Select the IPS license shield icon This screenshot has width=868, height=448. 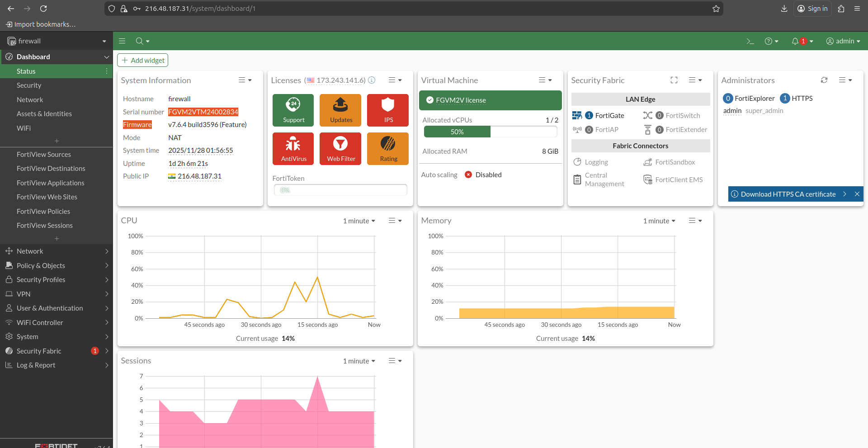[x=387, y=110]
